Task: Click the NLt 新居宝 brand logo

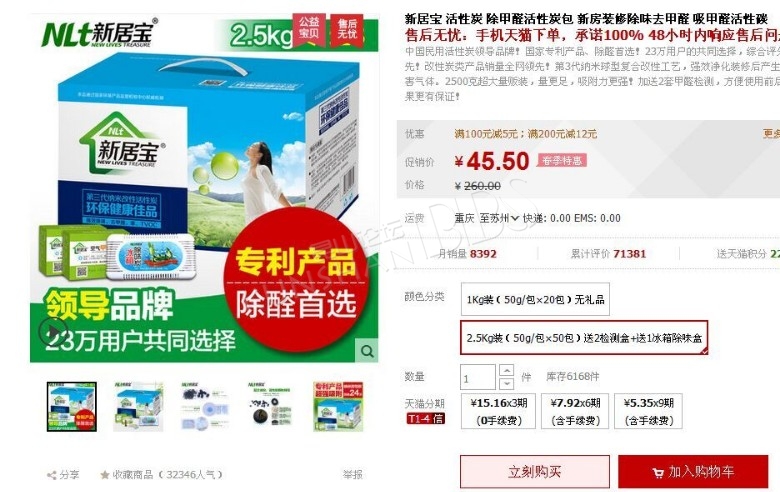Action: point(99,33)
